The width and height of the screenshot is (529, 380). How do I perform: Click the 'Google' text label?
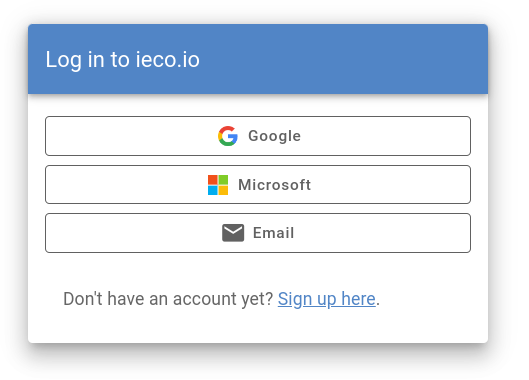(274, 136)
